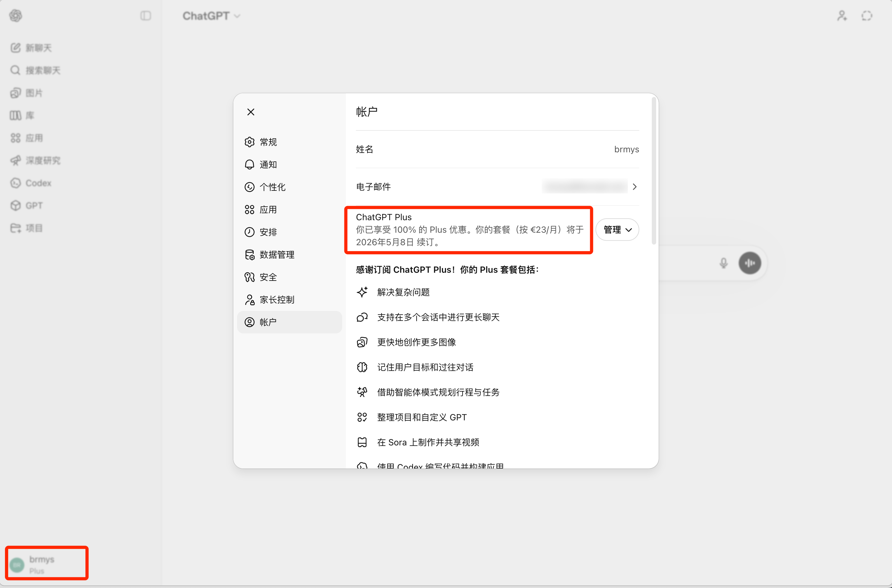The image size is (892, 588).
Task: Browse the GPT section
Action: pyautogui.click(x=33, y=205)
